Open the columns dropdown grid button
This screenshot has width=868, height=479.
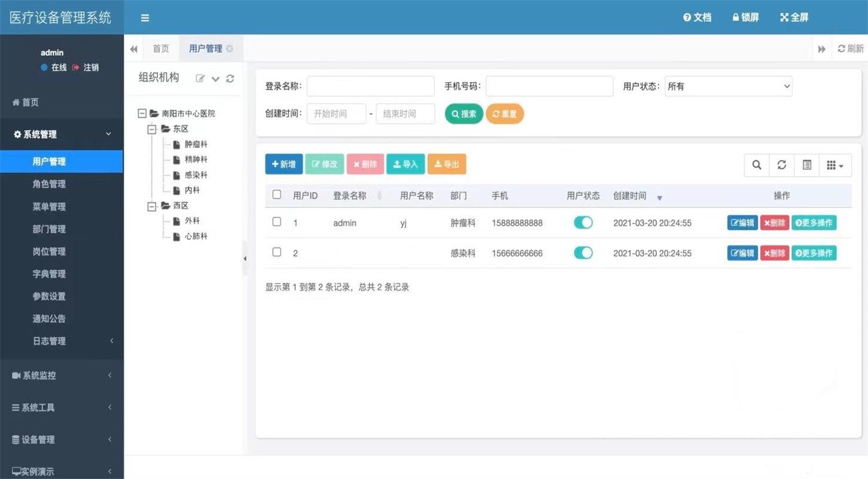pyautogui.click(x=834, y=165)
